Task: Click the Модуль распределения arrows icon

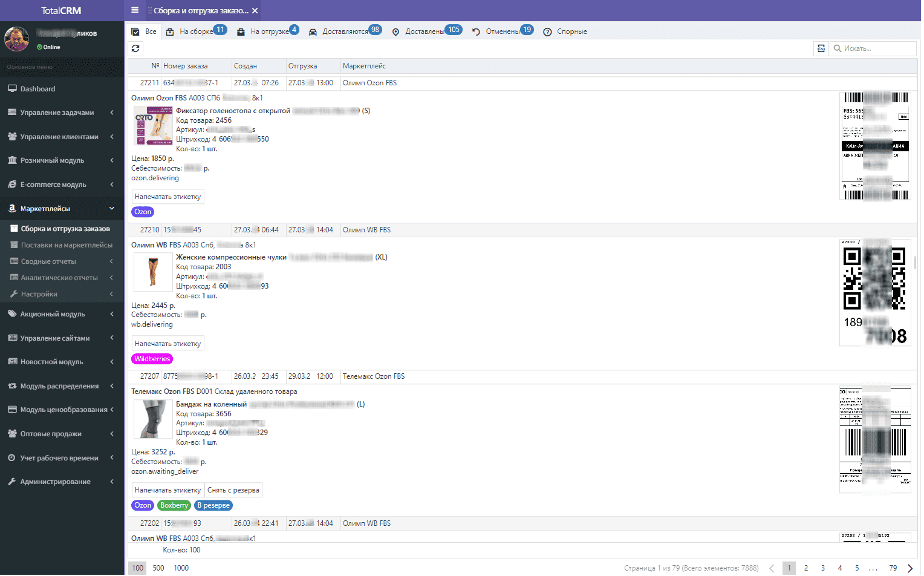Action: [x=12, y=386]
